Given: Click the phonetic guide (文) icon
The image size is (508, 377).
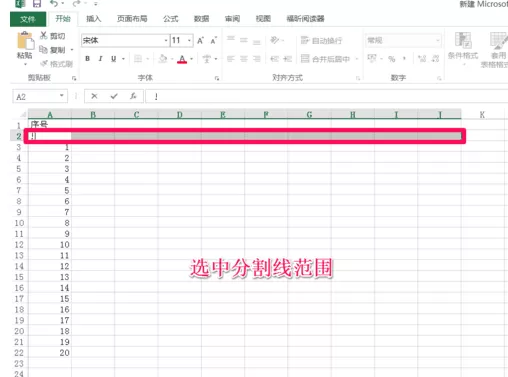Looking at the screenshot, I should (x=207, y=59).
